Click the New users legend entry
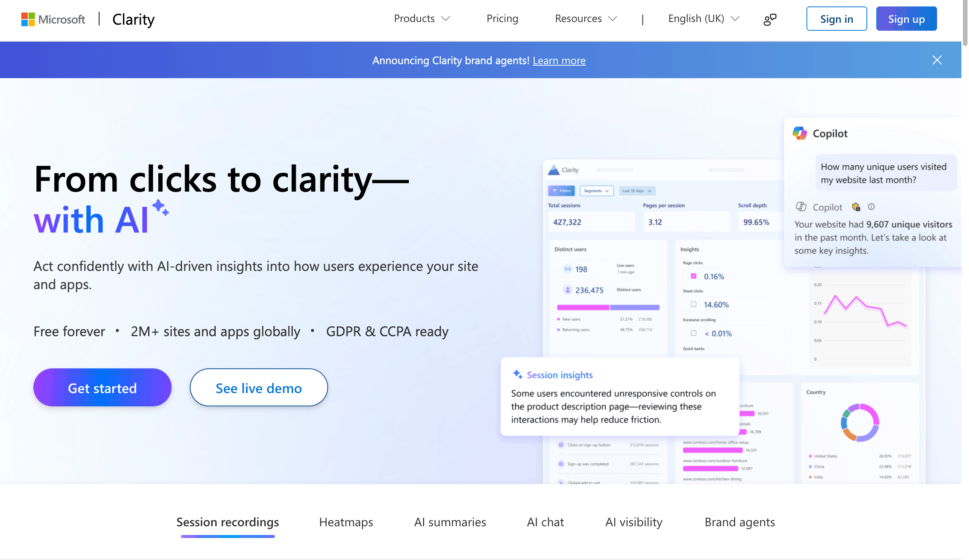This screenshot has width=969, height=560. click(x=569, y=319)
